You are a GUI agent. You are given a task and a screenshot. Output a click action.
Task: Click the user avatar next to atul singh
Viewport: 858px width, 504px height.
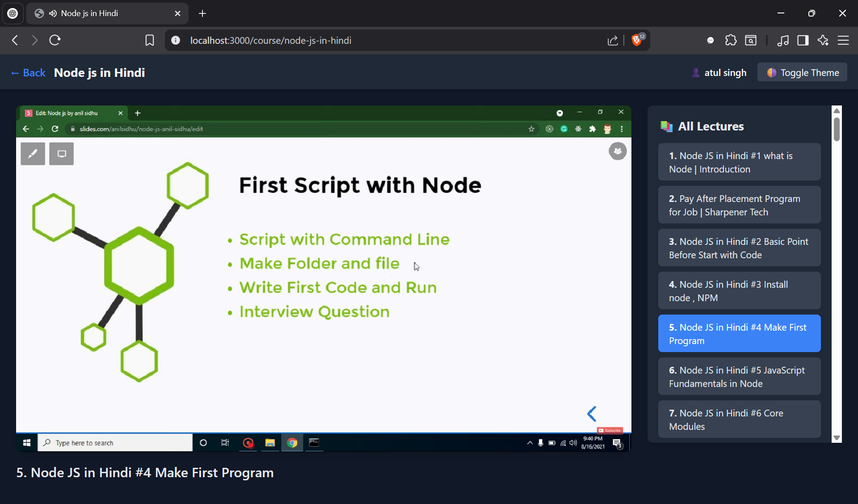pyautogui.click(x=695, y=72)
